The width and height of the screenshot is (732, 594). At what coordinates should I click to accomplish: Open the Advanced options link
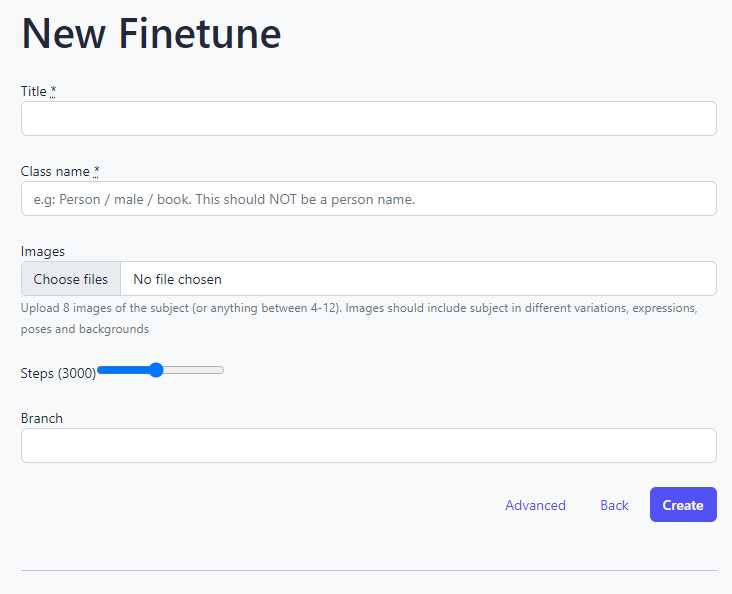pyautogui.click(x=535, y=505)
